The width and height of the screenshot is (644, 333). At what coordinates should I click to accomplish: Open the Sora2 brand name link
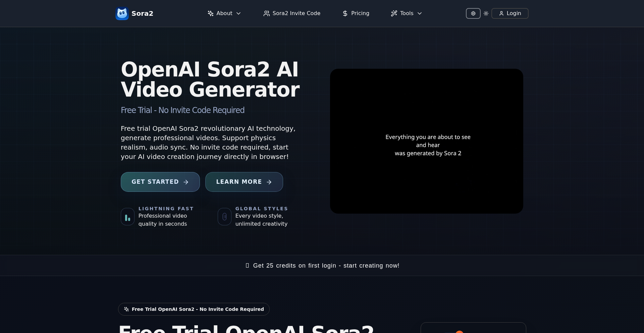pyautogui.click(x=142, y=13)
